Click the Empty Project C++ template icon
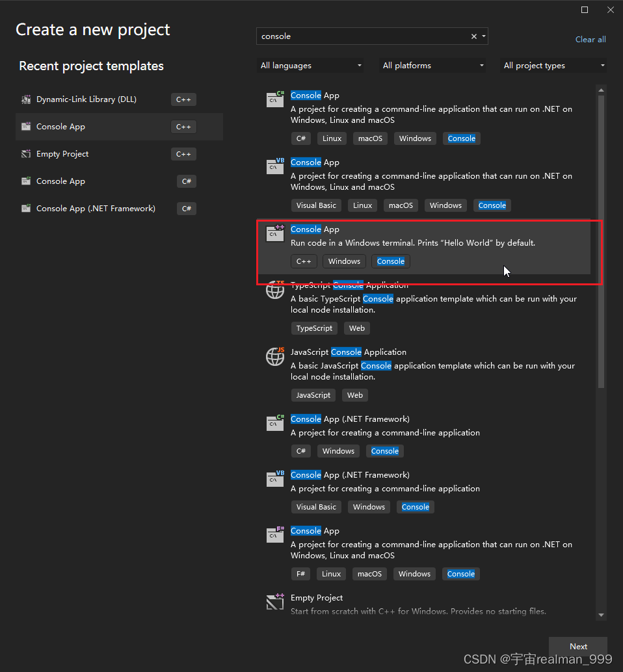The height and width of the screenshot is (672, 623). point(275,601)
